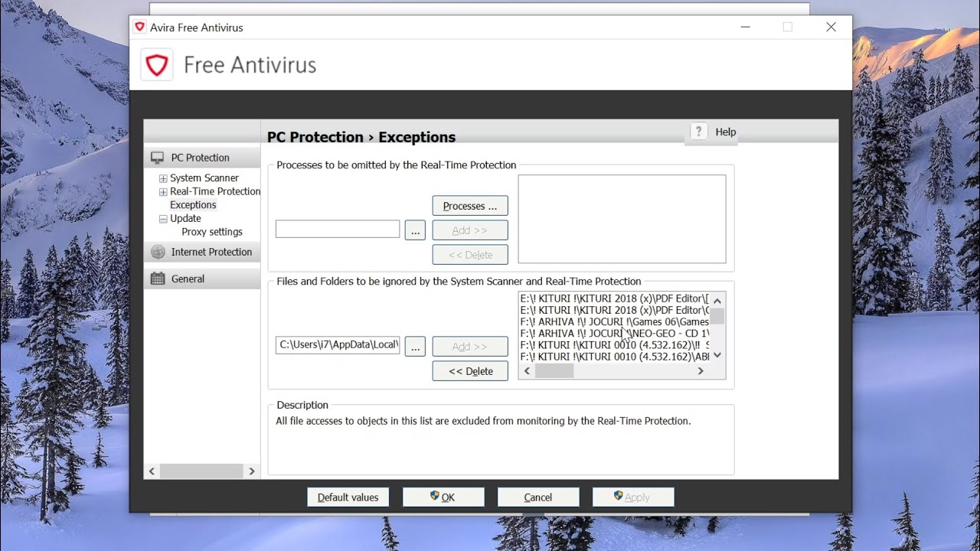Collapse the Update tree node
This screenshot has height=551, width=980.
coord(163,219)
